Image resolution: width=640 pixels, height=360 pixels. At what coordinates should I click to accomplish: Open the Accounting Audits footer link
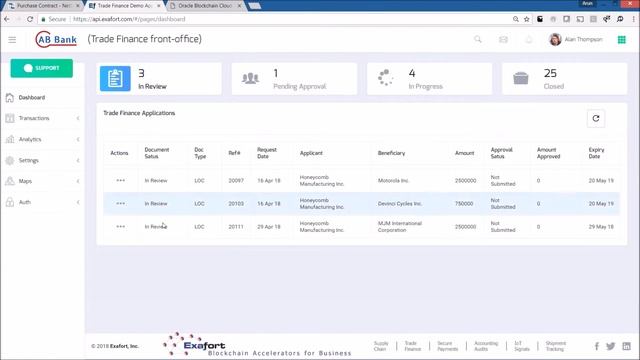[x=486, y=346]
